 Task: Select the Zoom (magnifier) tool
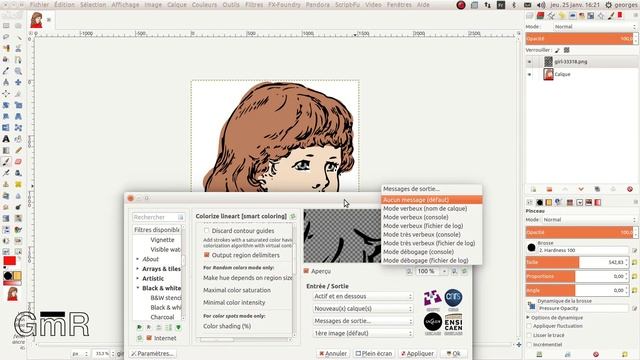18,71
